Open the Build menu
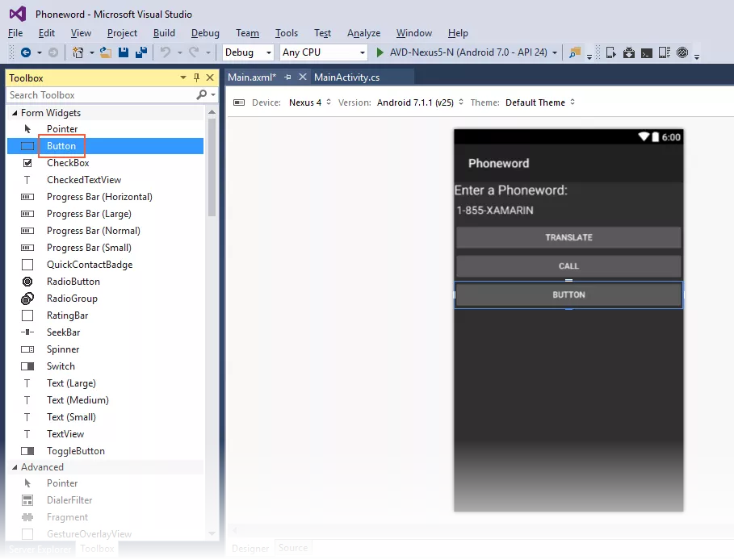The image size is (734, 560). [x=164, y=33]
